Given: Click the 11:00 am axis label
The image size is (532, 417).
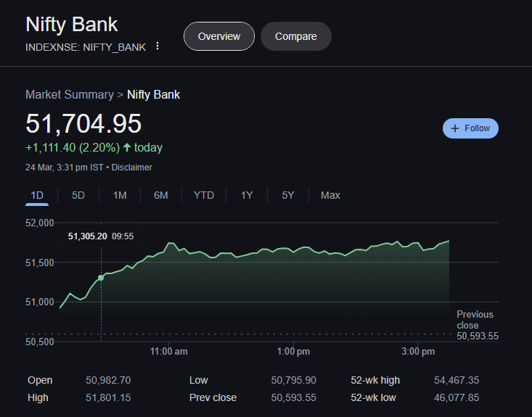Looking at the screenshot, I should pyautogui.click(x=168, y=352).
